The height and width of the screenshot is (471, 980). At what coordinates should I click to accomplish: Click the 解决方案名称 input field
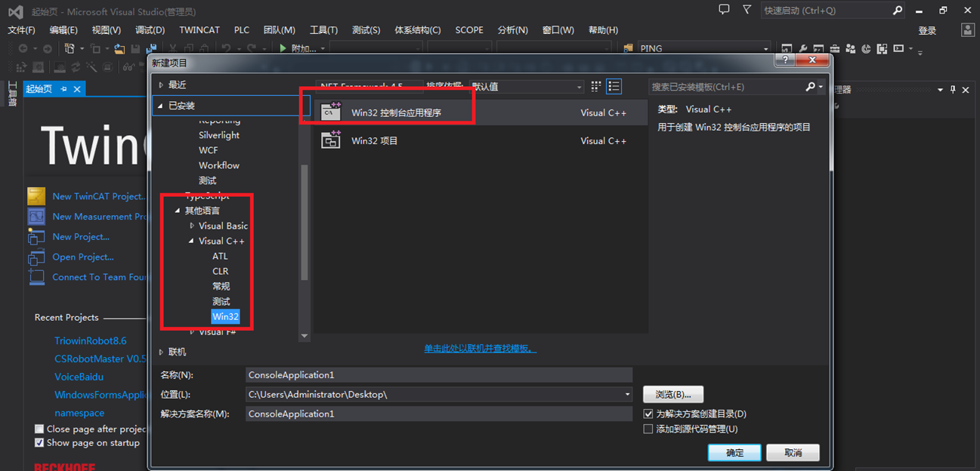439,414
